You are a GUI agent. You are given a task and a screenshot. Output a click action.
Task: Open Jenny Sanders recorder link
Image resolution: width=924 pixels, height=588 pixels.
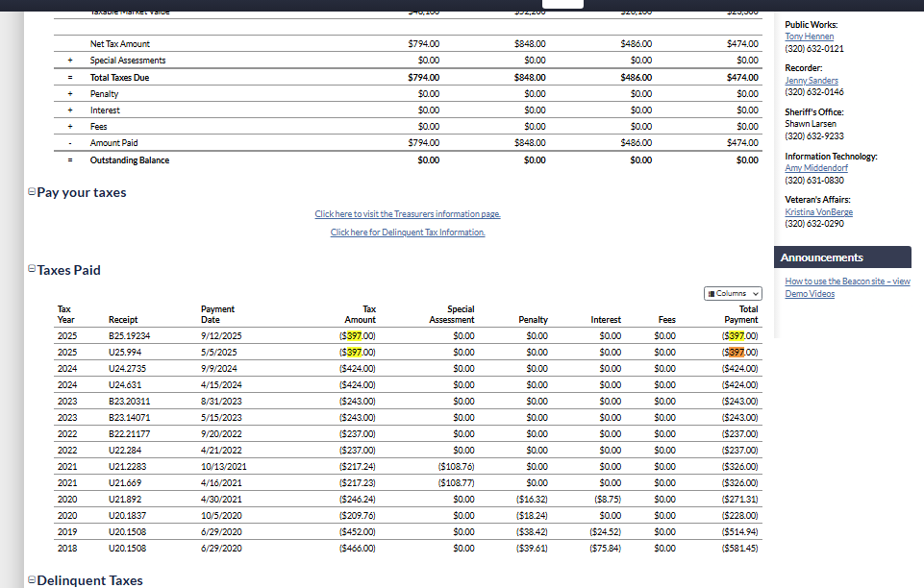811,81
